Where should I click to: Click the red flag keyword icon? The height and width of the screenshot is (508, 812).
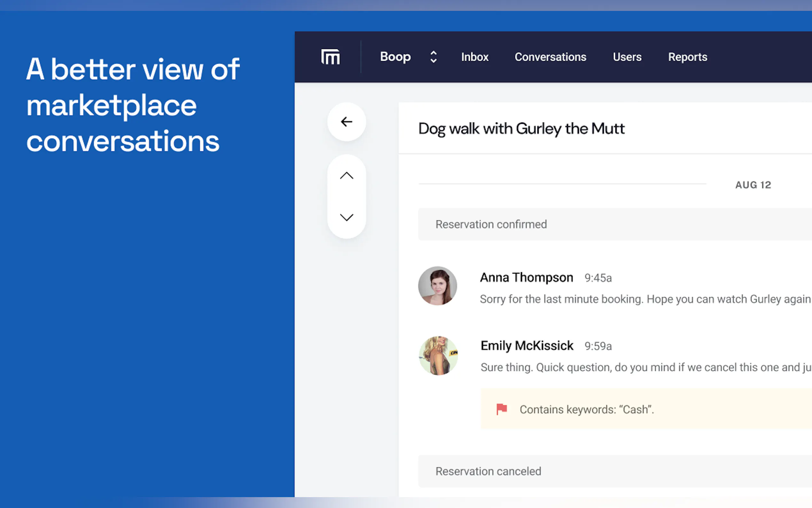click(x=502, y=409)
